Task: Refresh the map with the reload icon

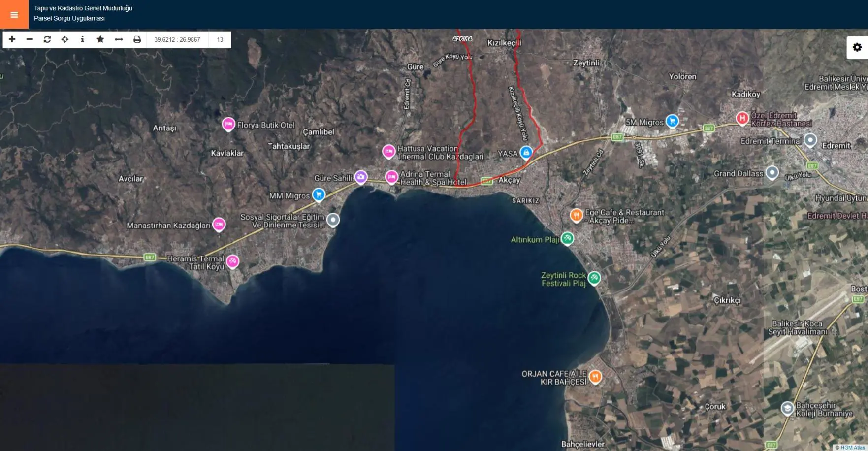Action: (47, 39)
